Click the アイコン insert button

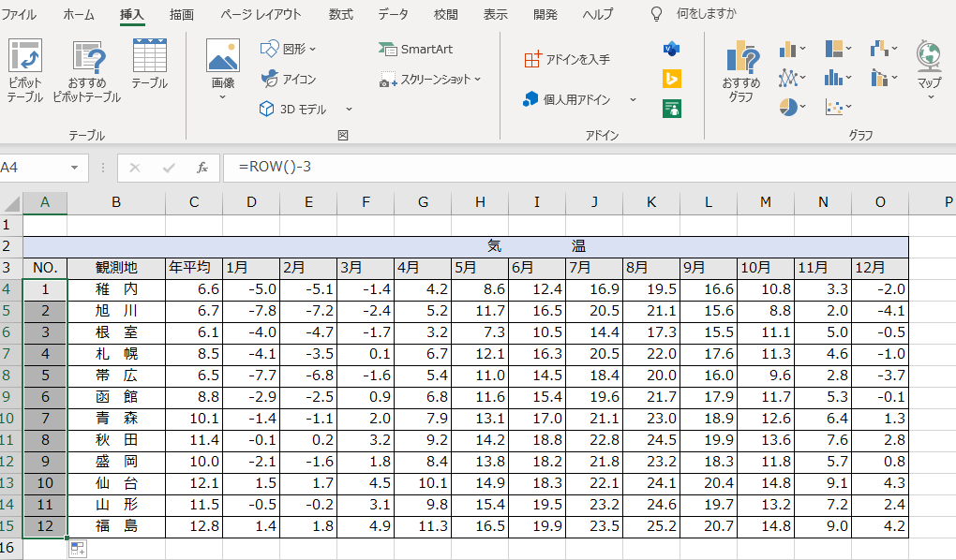pyautogui.click(x=289, y=79)
